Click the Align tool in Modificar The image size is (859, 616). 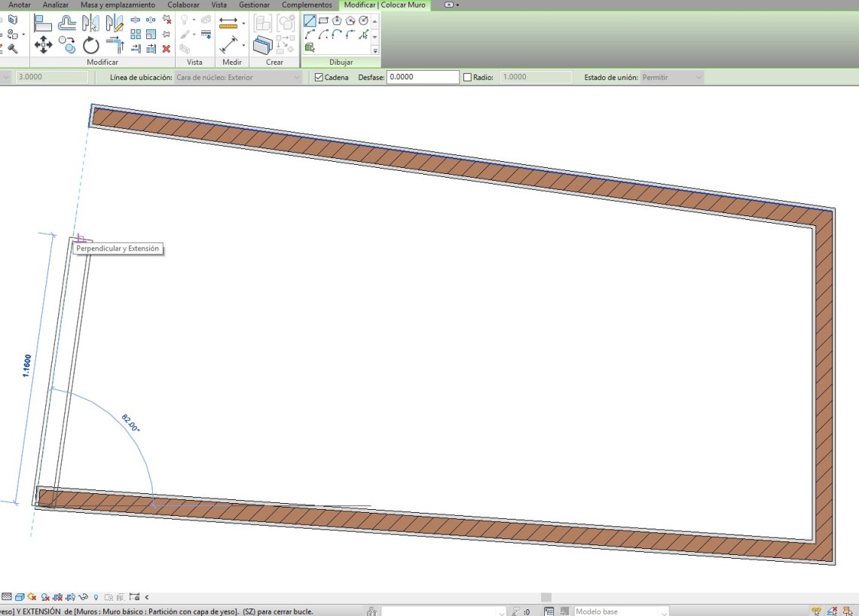[42, 23]
